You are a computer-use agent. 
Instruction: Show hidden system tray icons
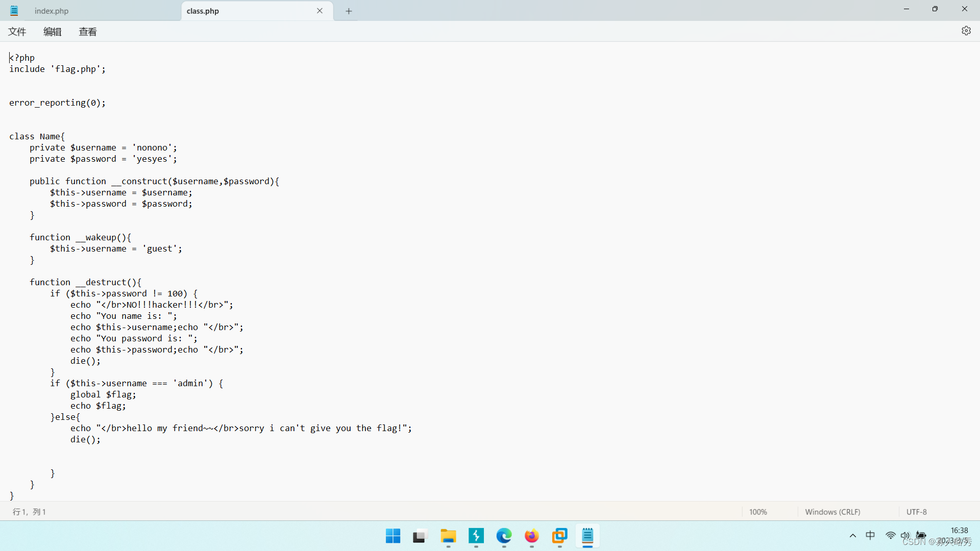(853, 536)
